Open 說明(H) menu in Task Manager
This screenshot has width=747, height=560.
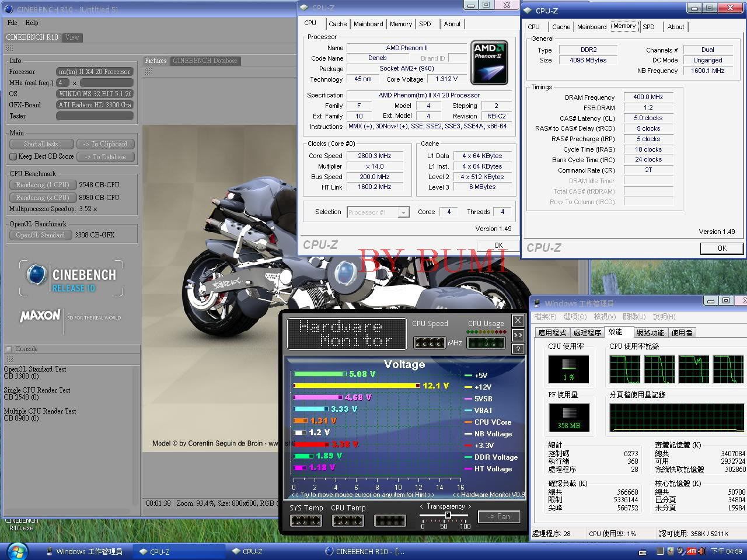click(x=664, y=317)
